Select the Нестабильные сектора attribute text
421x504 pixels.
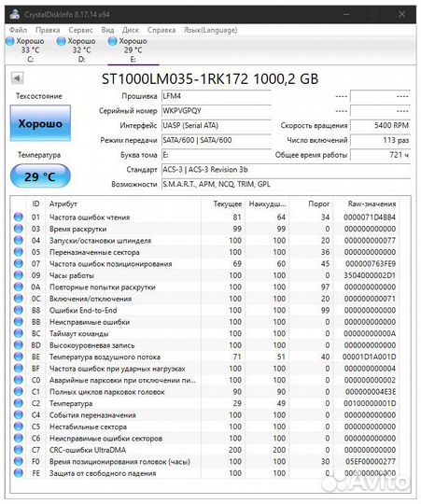click(x=88, y=427)
